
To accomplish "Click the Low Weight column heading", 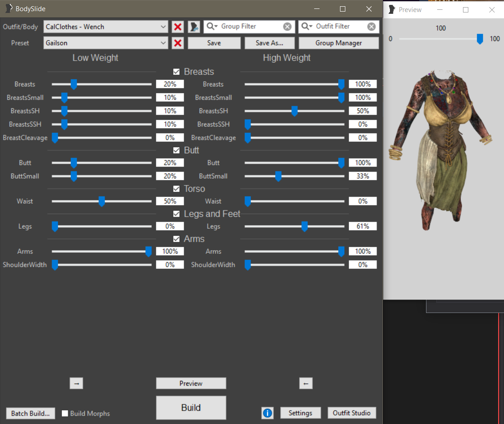I will (x=95, y=58).
